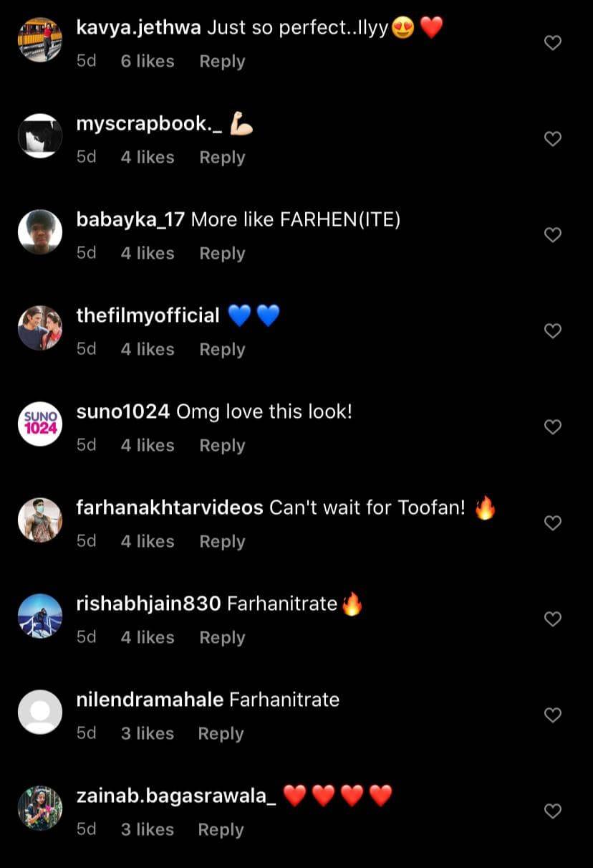Viewport: 593px width, 868px height.
Task: View who liked kavya.jethwa's comment (6 likes)
Action: (147, 62)
